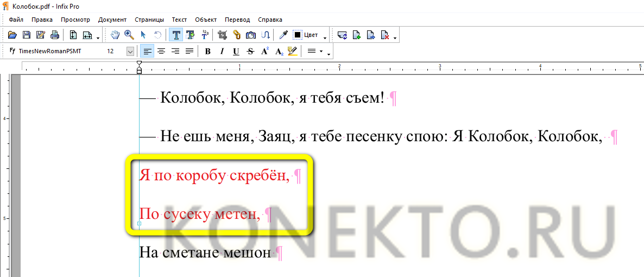
Task: Enable center text alignment
Action: click(161, 51)
